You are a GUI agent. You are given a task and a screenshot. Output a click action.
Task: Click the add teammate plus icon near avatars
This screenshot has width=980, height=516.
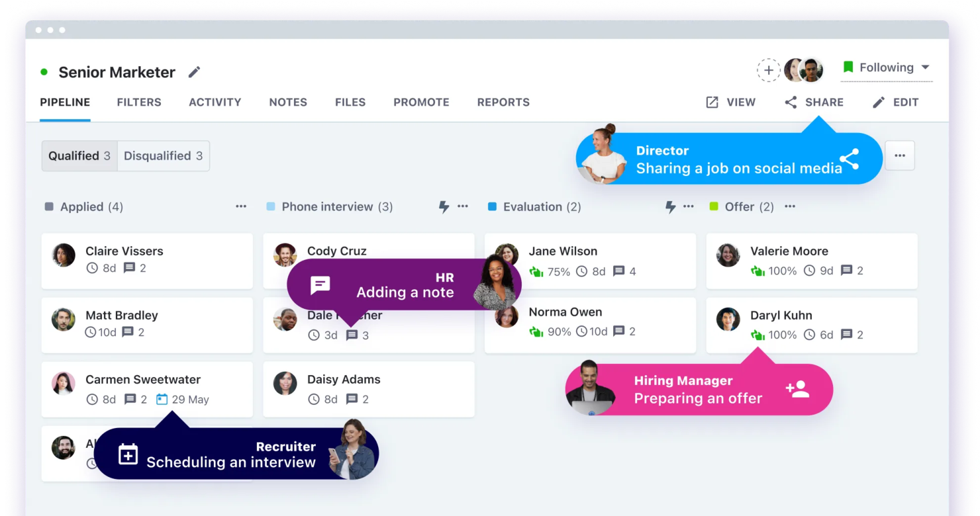(768, 69)
